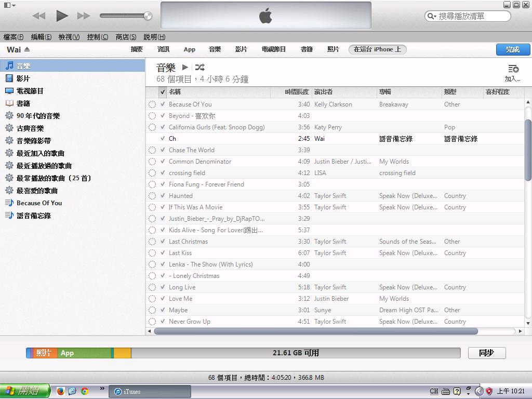Open the Because Of You playlist
This screenshot has height=399, width=532.
(34, 203)
